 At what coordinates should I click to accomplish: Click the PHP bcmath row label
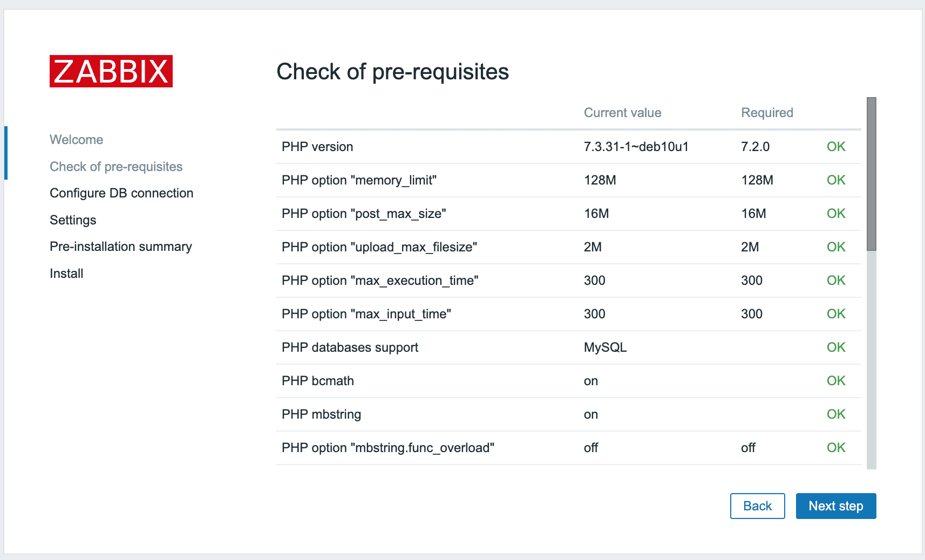click(318, 381)
